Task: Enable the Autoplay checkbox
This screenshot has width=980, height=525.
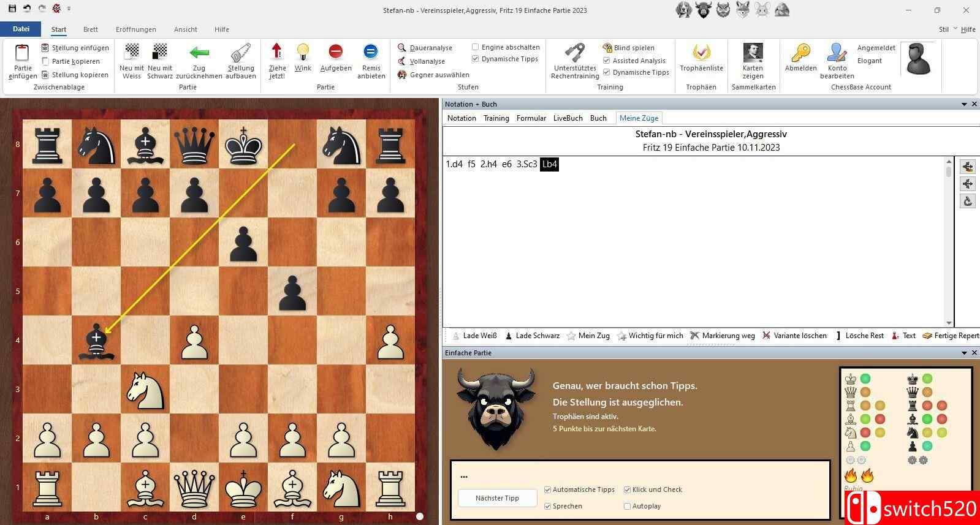Action: pyautogui.click(x=627, y=506)
